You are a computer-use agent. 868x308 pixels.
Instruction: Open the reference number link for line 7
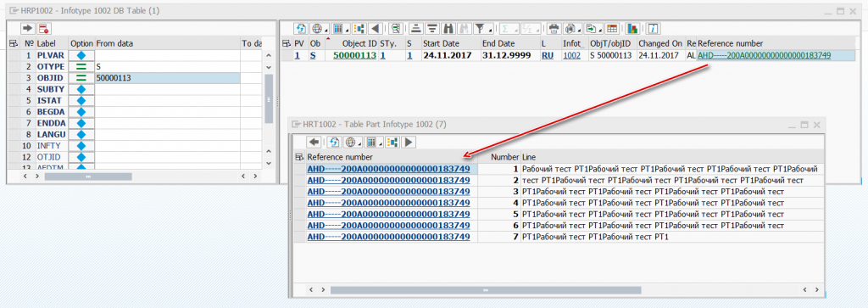(x=388, y=237)
